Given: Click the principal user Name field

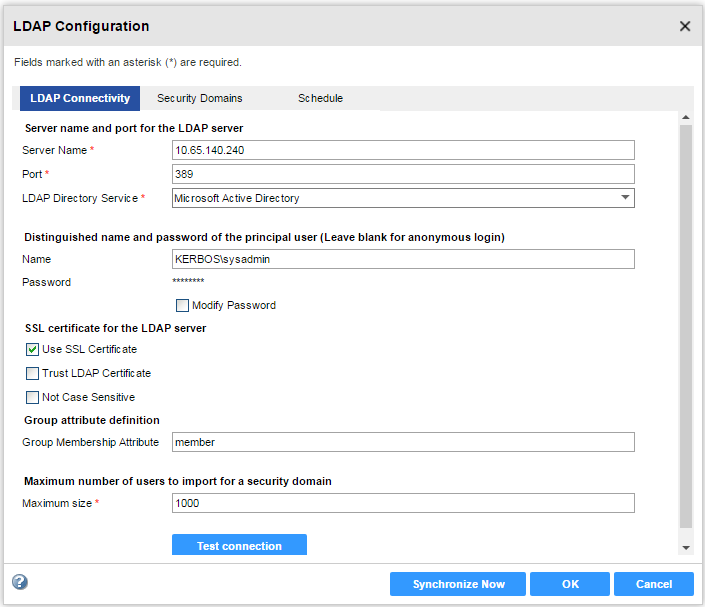Looking at the screenshot, I should coord(403,259).
